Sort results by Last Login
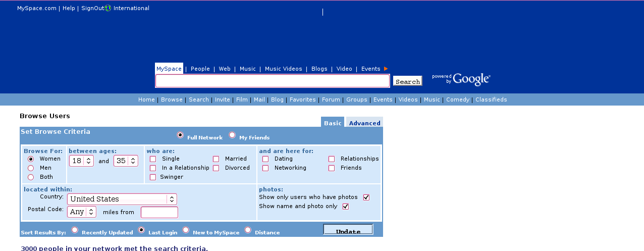644x251 pixels. (x=141, y=230)
